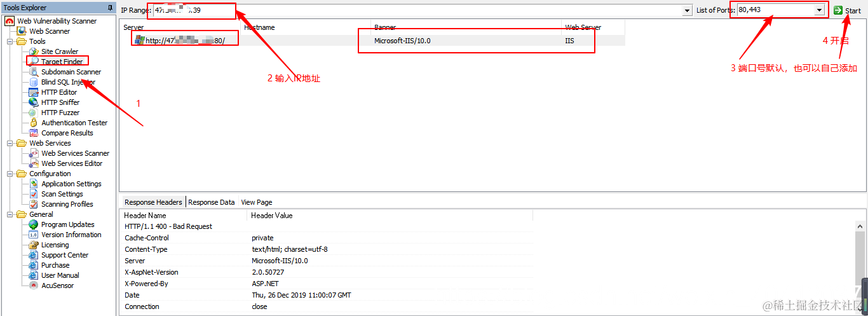Click the Thu, 26 Dec 2019 date value
Viewport: 868px width, 316px height.
click(301, 295)
